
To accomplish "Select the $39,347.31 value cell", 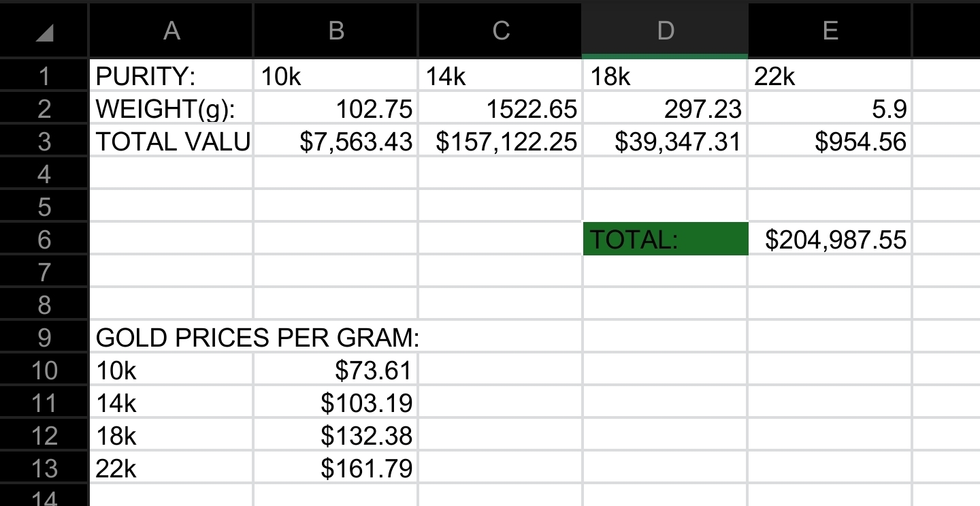I will tap(665, 141).
